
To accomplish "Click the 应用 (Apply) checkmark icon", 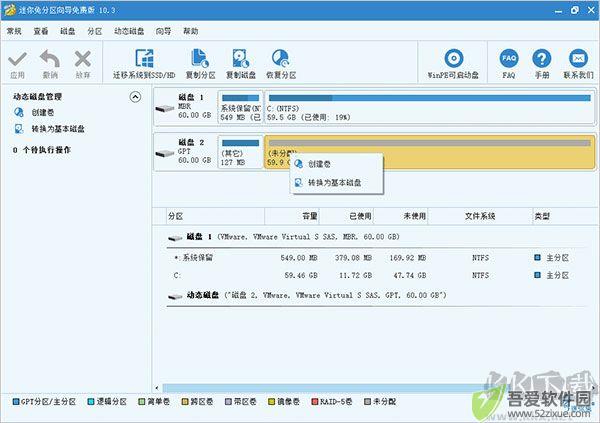I will tap(17, 59).
